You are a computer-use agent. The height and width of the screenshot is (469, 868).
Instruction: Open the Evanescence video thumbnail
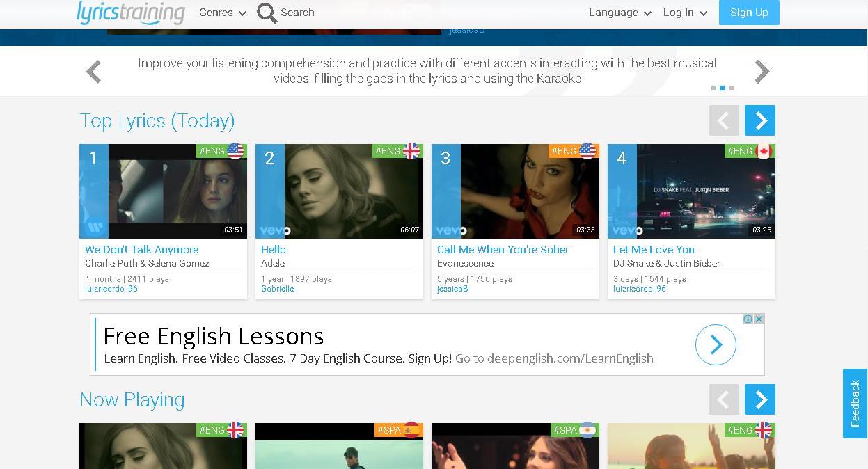[515, 191]
